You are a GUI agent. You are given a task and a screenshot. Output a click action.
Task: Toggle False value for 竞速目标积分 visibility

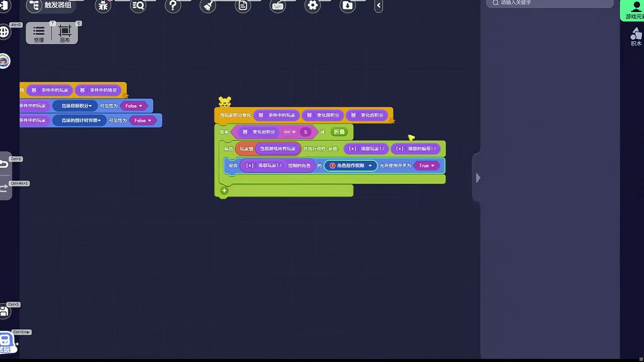[x=134, y=106]
